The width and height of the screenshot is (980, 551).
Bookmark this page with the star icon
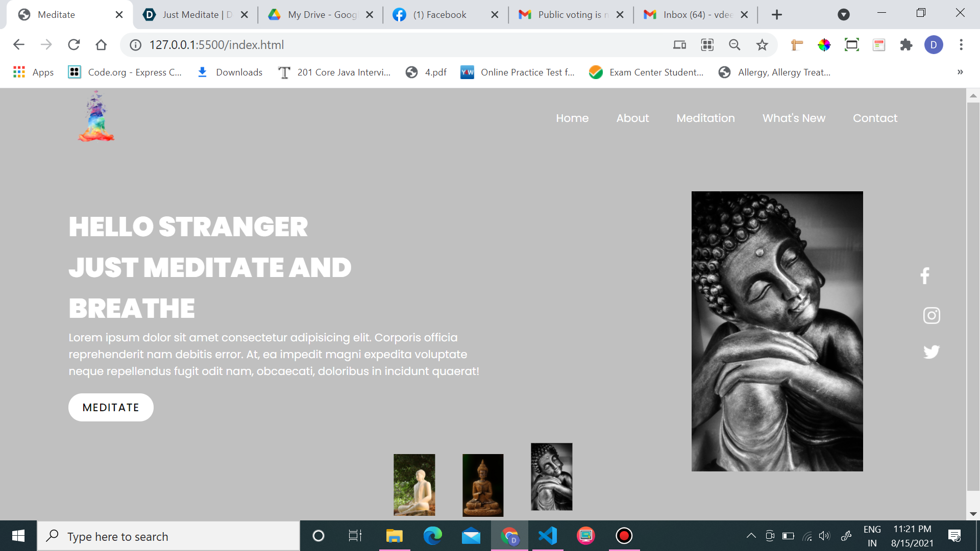point(762,45)
